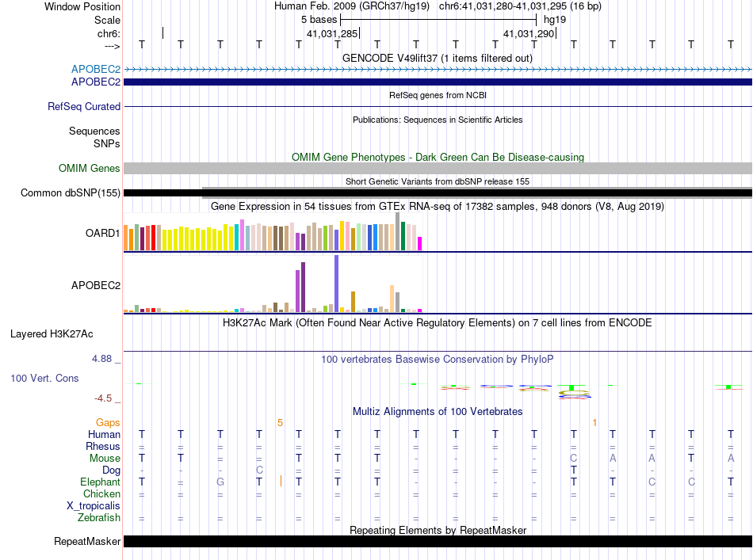Select the Rhesus alignment row label
The image size is (753, 560).
pos(103,446)
